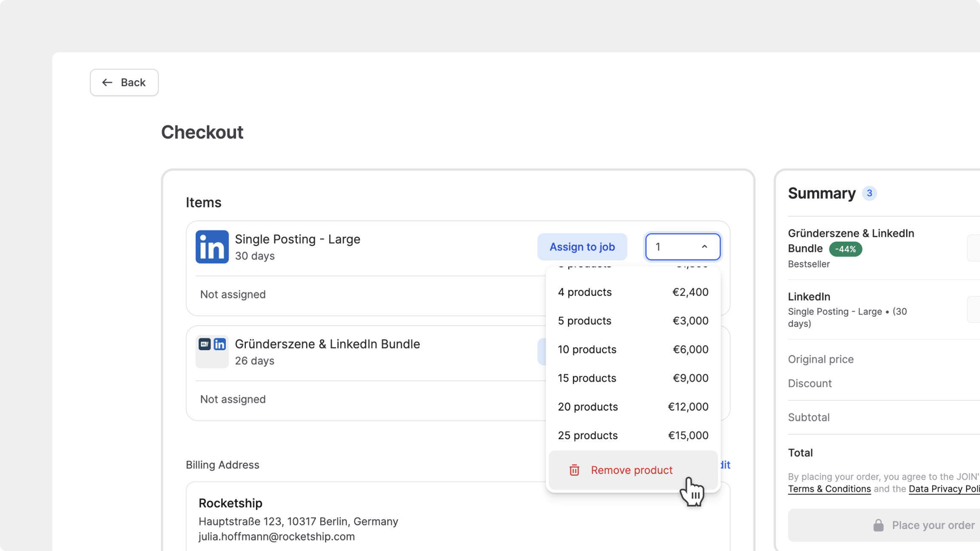Viewport: 980px width, 551px height.
Task: Open the Data Privacy Policy link
Action: coord(943,489)
